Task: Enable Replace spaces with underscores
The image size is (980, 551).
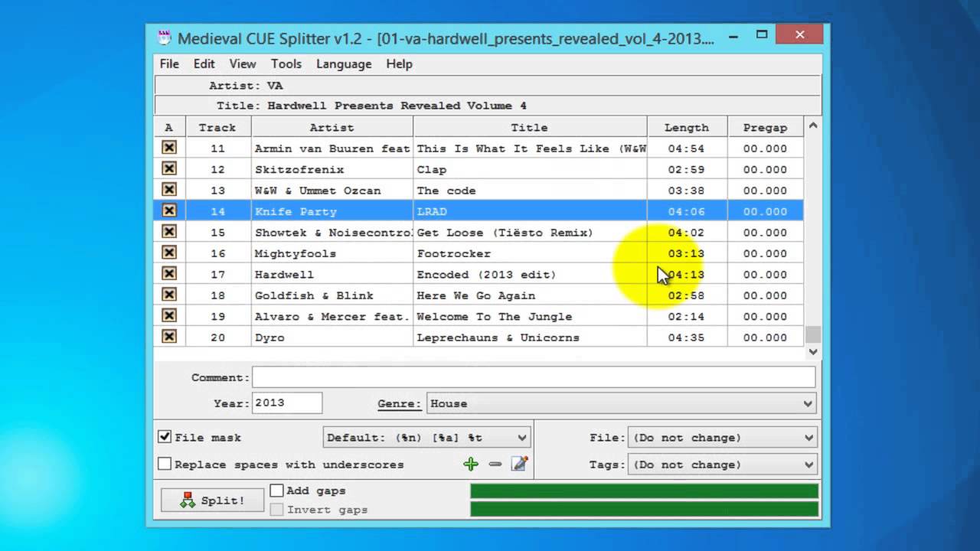Action: click(165, 464)
